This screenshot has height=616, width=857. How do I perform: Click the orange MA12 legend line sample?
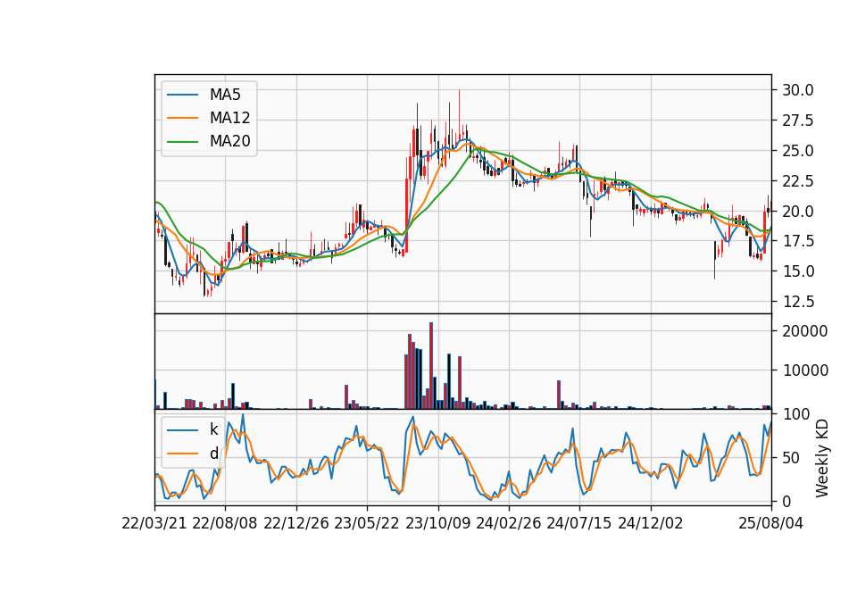tap(182, 118)
